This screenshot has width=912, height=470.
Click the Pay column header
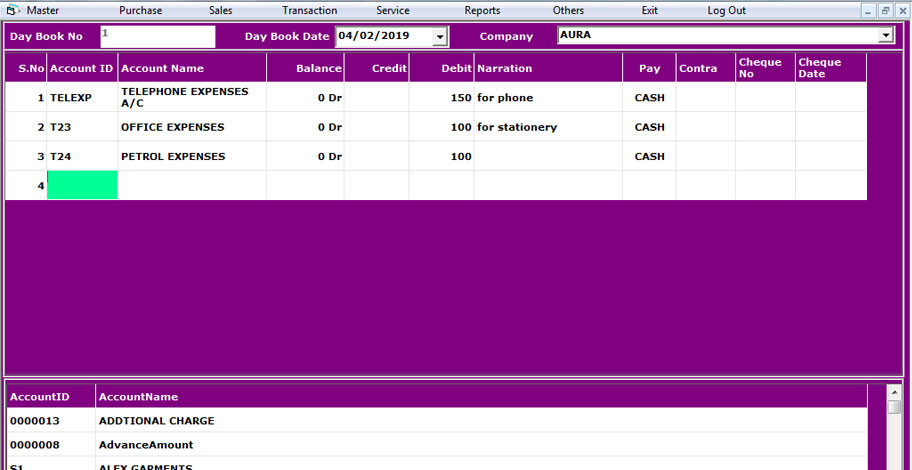pos(649,68)
